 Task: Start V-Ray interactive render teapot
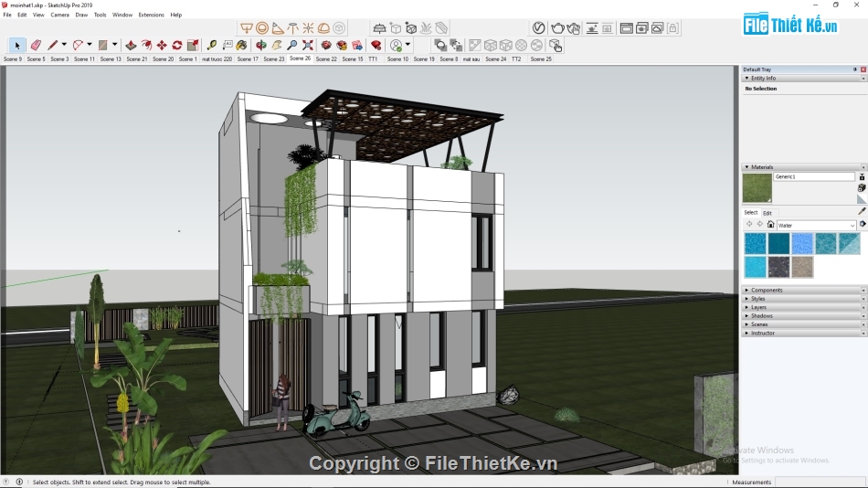point(574,27)
